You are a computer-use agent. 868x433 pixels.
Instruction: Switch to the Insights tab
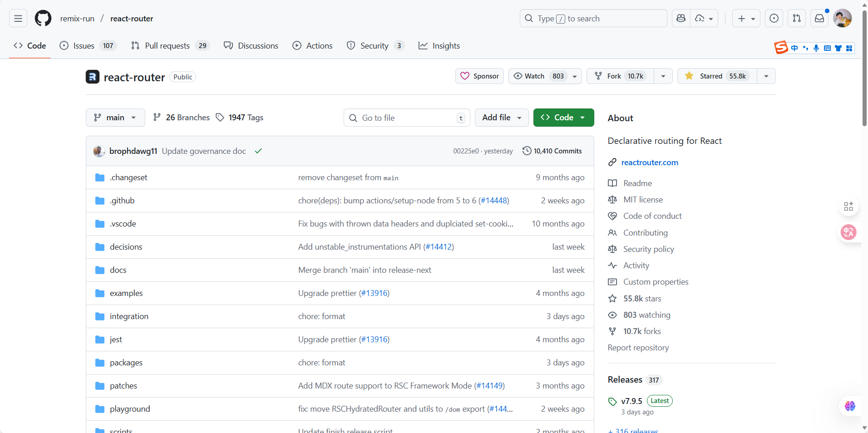(439, 46)
